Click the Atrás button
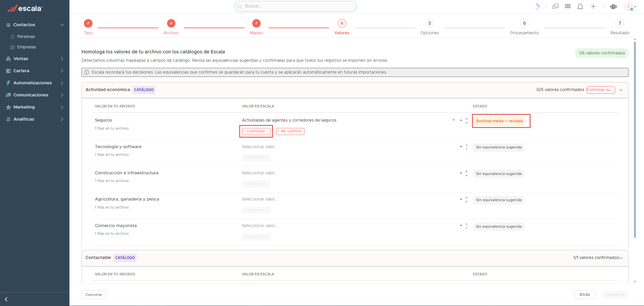Screen dimensions: 644x306 (x=585, y=295)
